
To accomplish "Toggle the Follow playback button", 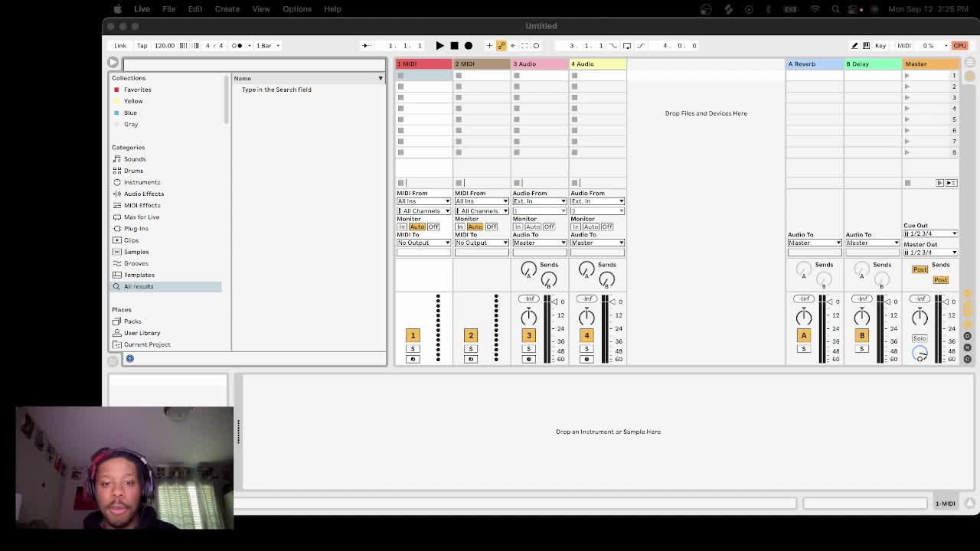I will (366, 45).
